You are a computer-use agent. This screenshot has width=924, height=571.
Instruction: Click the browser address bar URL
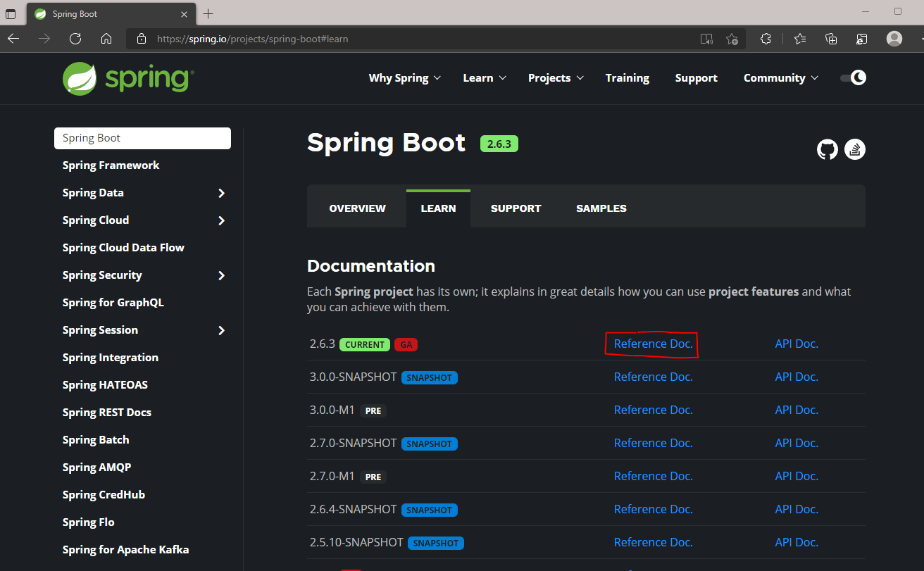[253, 39]
